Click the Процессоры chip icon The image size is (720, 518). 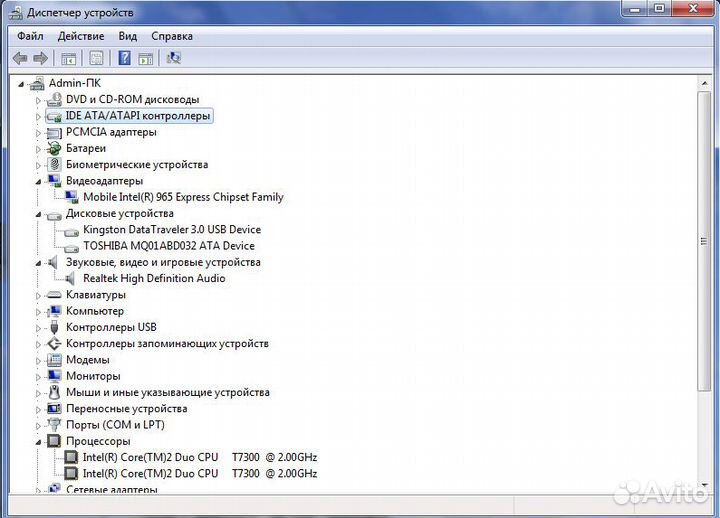coord(54,441)
